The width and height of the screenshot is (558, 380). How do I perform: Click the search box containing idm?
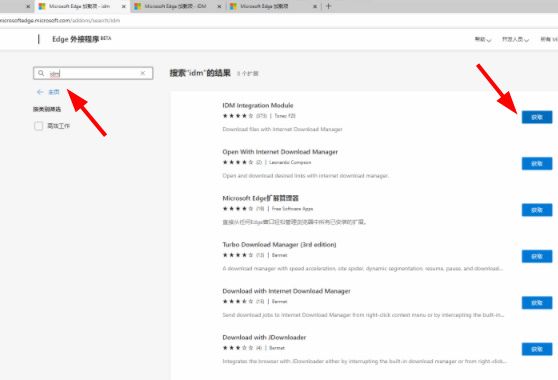[x=93, y=73]
